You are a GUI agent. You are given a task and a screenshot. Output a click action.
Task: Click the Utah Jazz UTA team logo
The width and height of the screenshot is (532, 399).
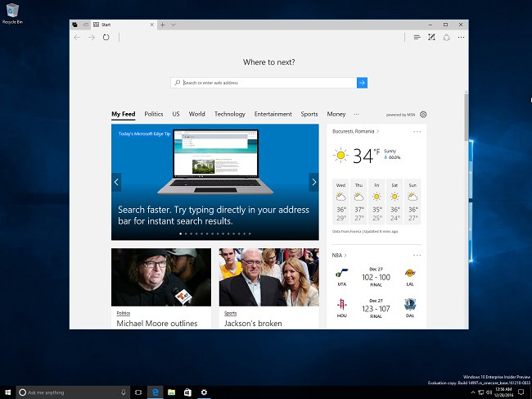point(341,274)
